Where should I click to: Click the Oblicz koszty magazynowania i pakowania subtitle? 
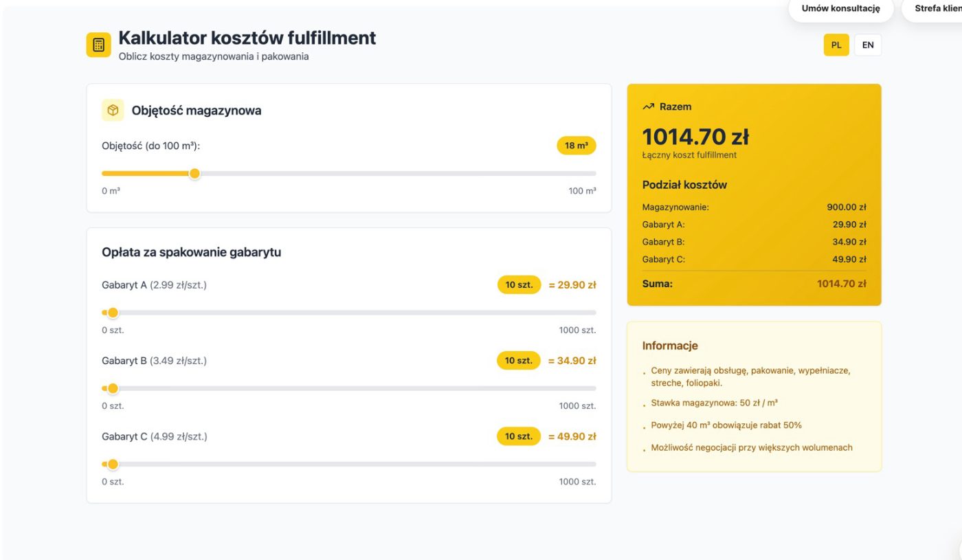tap(214, 56)
